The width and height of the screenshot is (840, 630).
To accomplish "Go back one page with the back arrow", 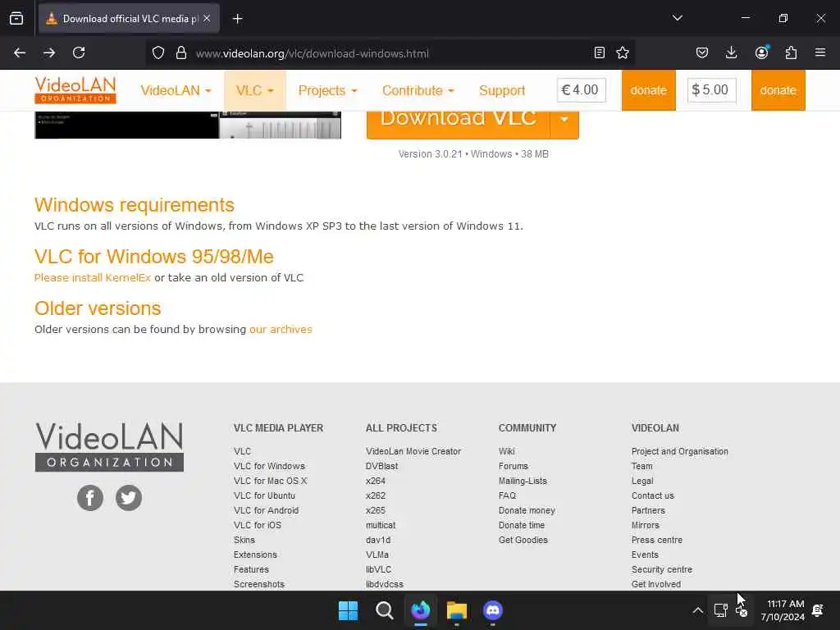I will click(20, 52).
